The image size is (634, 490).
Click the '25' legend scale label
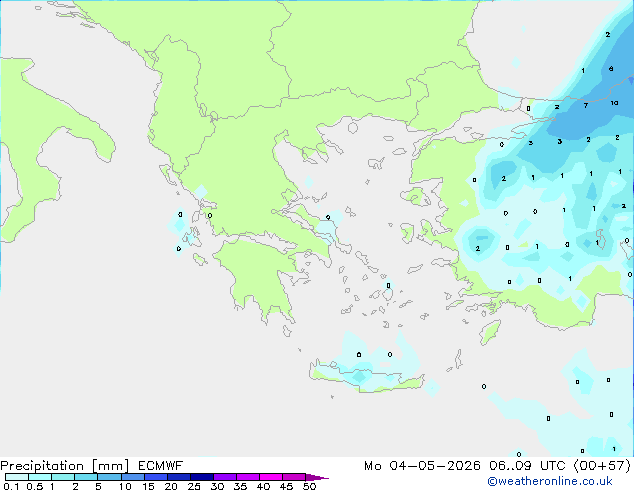[x=194, y=486]
